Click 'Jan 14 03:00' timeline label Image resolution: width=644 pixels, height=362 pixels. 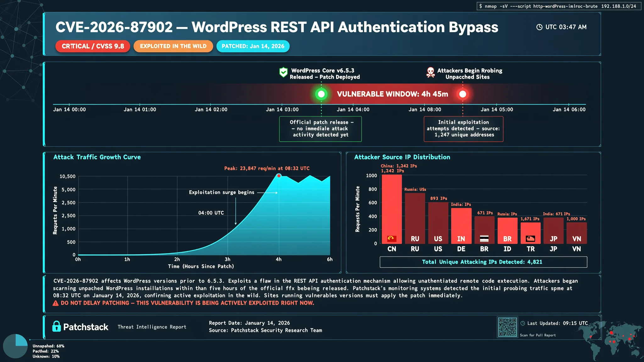tap(282, 110)
